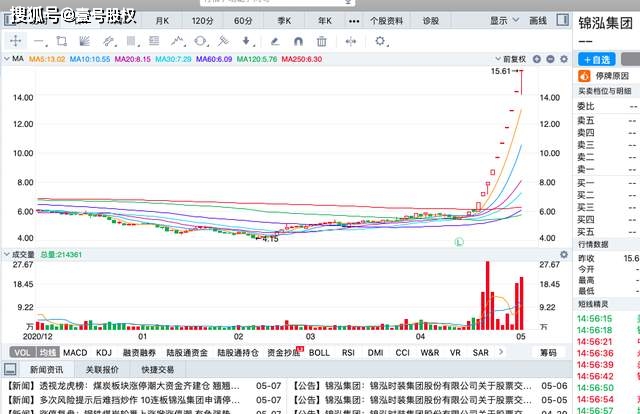Toggle the 画线 drawing toolbar
This screenshot has height=414, width=640.
pos(538,20)
